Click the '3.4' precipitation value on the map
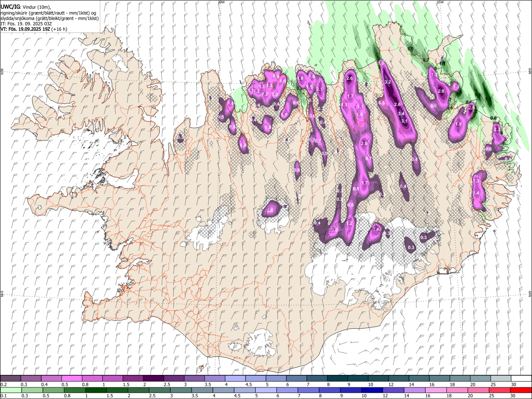Screen dimensions: 532x399 (x=401, y=113)
